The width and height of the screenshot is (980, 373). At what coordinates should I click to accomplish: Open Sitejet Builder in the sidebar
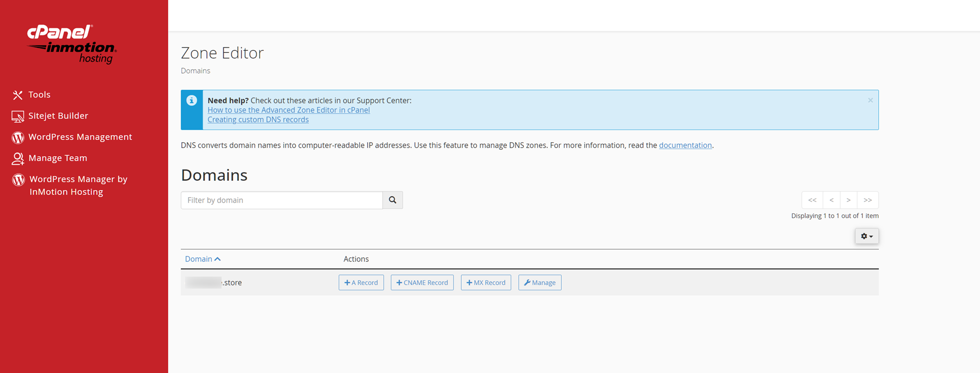coord(58,116)
